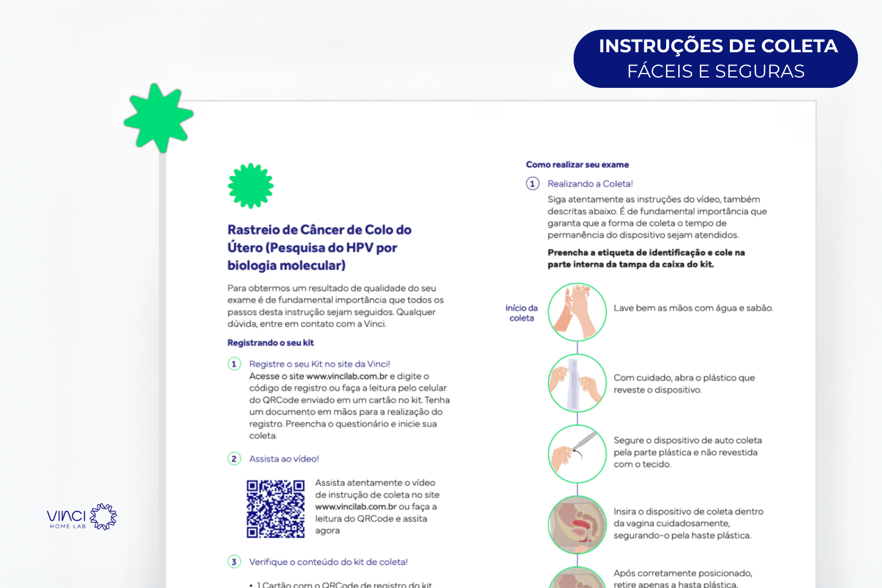Click the 'início da coleta' label
This screenshot has width=882, height=588.
pos(521,313)
